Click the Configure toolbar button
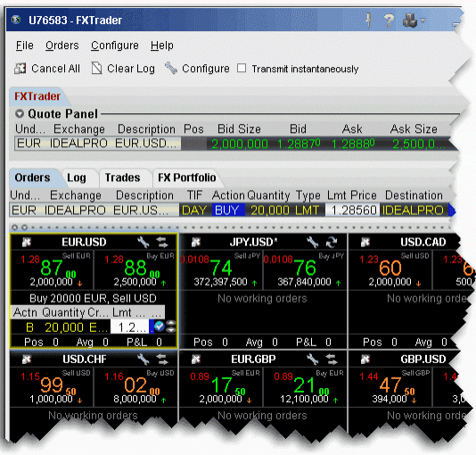 coord(197,69)
